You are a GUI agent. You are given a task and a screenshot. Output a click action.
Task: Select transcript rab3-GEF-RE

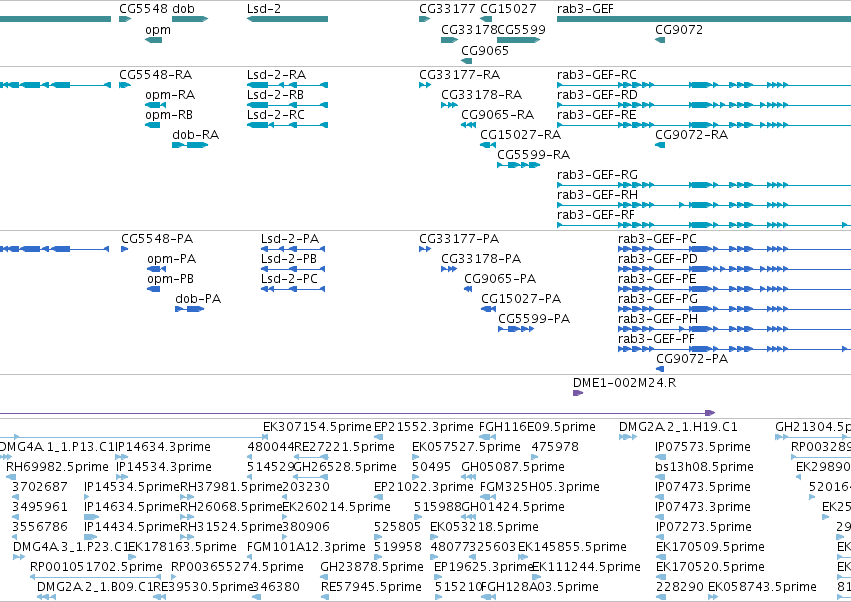pos(704,125)
